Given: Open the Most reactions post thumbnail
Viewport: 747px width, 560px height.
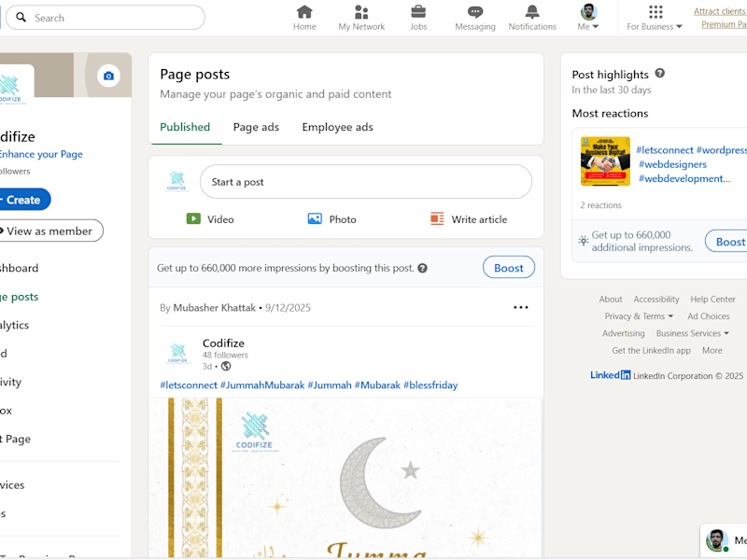Looking at the screenshot, I should 605,161.
